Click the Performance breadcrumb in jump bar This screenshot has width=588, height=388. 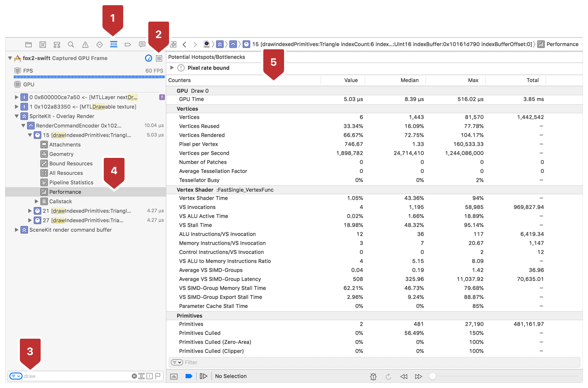562,44
